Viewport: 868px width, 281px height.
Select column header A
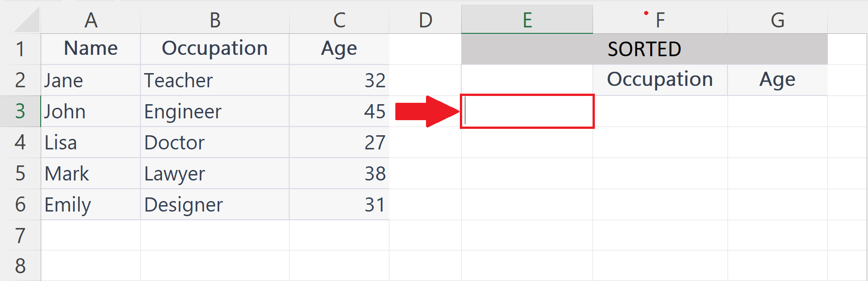[90, 20]
